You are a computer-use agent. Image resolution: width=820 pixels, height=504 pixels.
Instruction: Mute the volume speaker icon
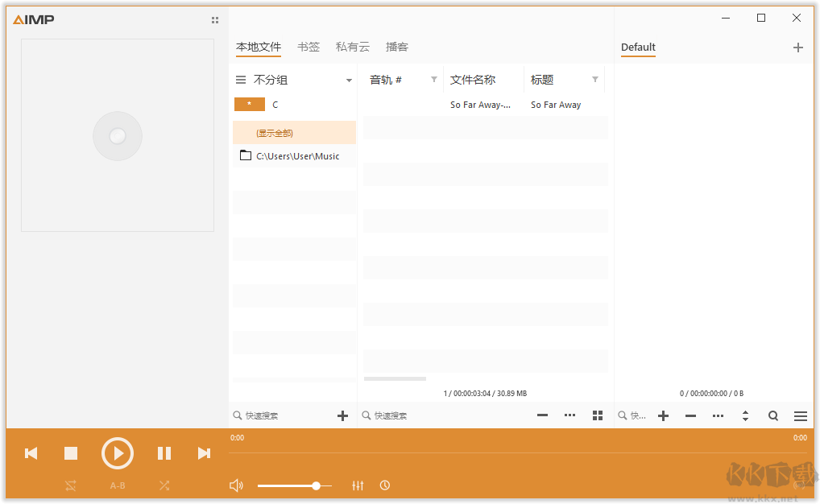tap(236, 485)
